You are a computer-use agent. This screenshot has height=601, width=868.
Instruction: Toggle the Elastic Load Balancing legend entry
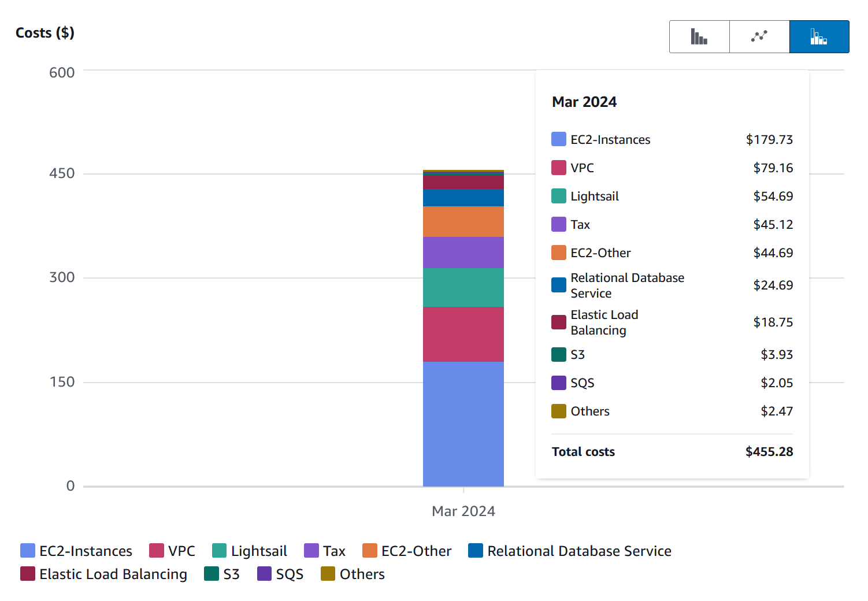[104, 574]
